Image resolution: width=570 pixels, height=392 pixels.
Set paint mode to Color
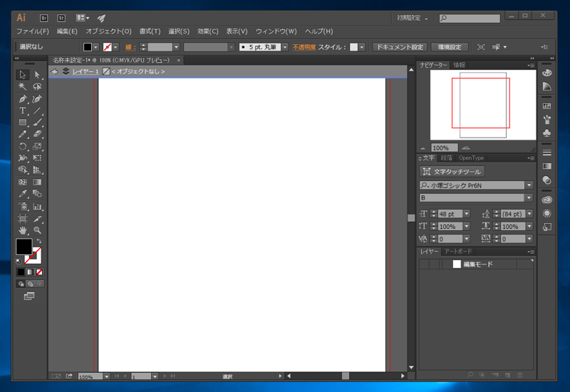(x=21, y=272)
